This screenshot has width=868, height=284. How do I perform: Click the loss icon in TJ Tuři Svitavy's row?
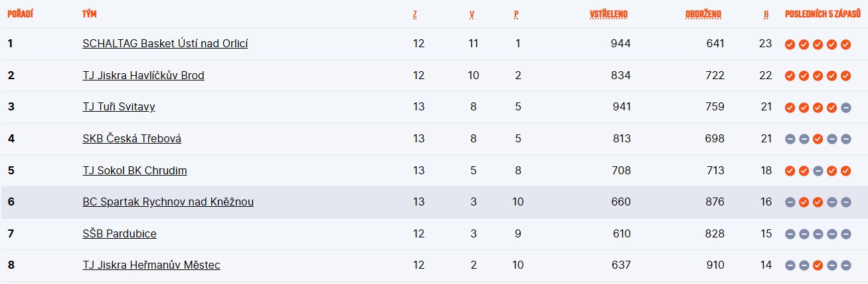coord(845,108)
